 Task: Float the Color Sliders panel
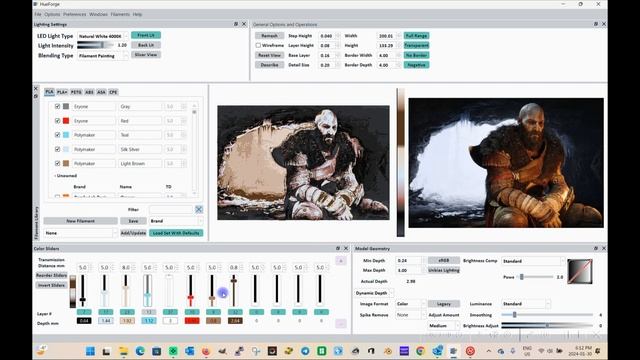(338, 248)
